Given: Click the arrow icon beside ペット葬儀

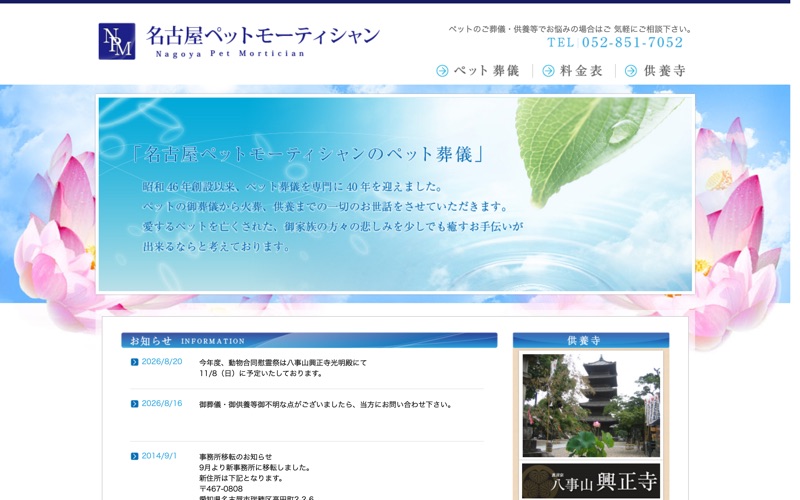Looking at the screenshot, I should point(442,71).
